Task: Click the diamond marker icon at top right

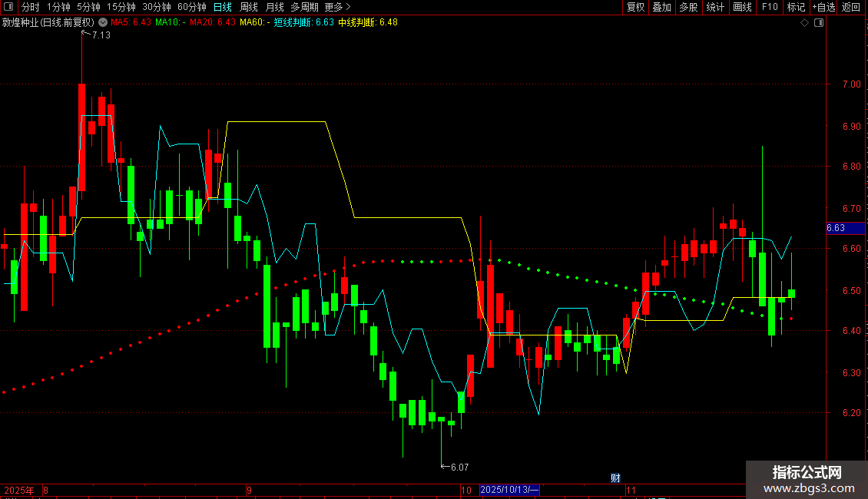Action: point(805,23)
